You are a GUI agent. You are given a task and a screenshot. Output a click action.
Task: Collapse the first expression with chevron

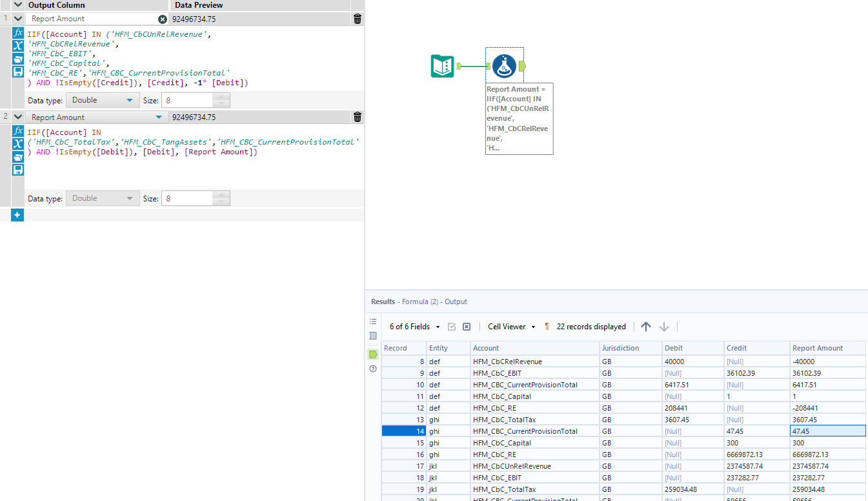17,19
